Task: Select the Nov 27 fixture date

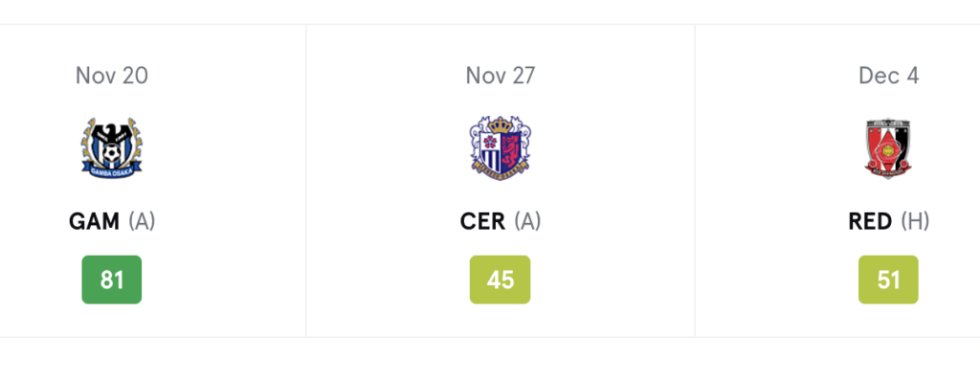Action: [x=500, y=76]
